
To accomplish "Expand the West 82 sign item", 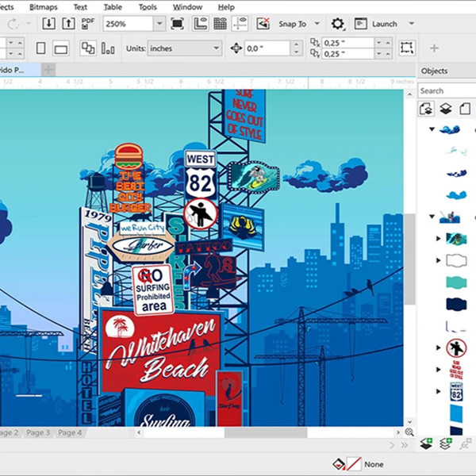I will (x=439, y=391).
